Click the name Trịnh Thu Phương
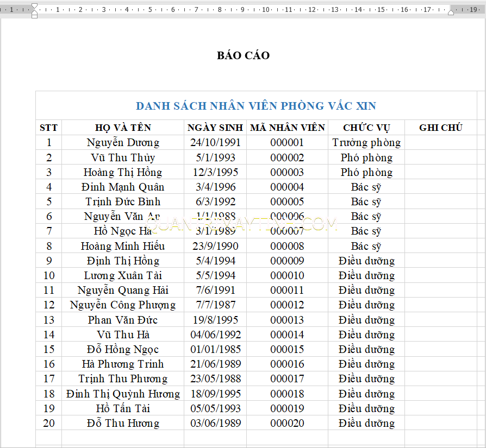The image size is (486, 448). click(x=123, y=378)
